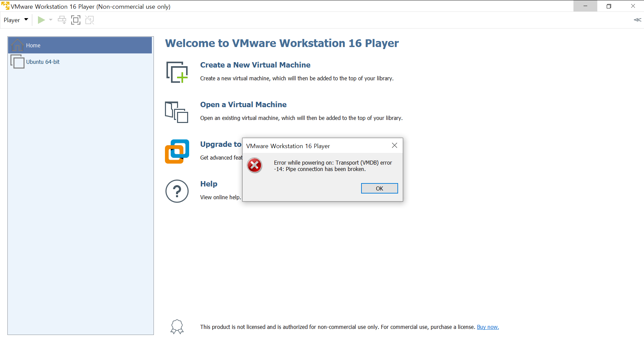Viewport: 644px width, 341px height.
Task: Click the VMware Workstation Pro logo icon
Action: pos(177,152)
